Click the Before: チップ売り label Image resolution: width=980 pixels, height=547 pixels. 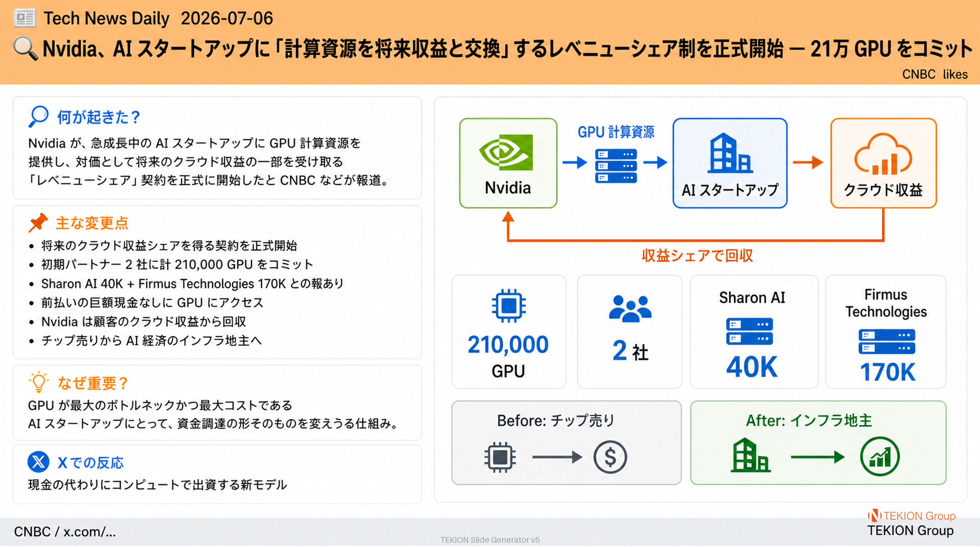556,421
